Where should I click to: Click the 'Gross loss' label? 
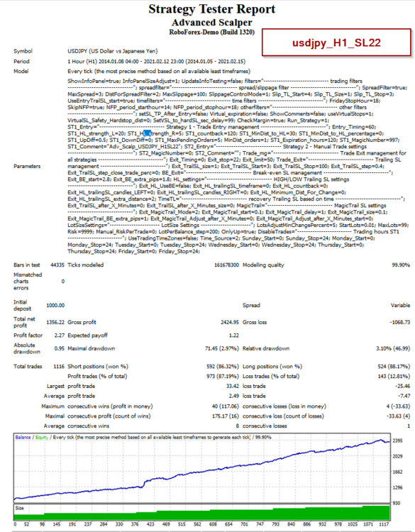pos(255,322)
